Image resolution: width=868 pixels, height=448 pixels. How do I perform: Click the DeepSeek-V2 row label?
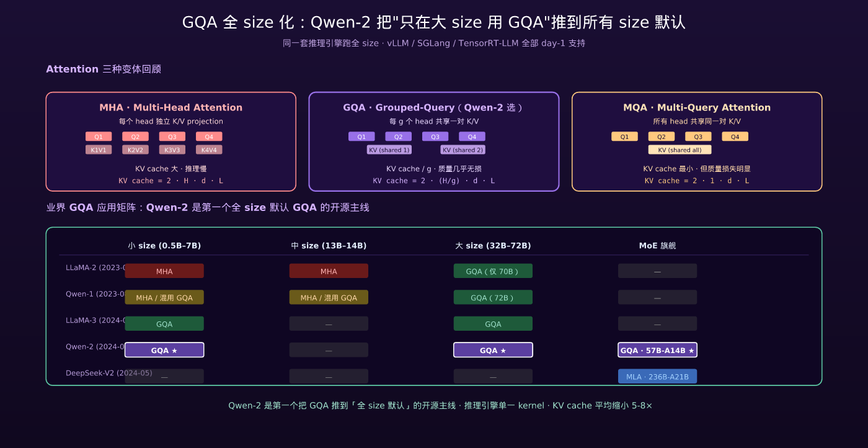[x=108, y=373]
